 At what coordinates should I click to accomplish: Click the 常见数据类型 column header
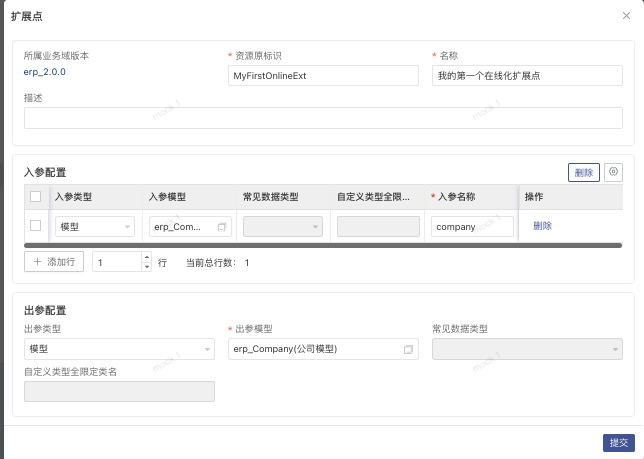[271, 197]
